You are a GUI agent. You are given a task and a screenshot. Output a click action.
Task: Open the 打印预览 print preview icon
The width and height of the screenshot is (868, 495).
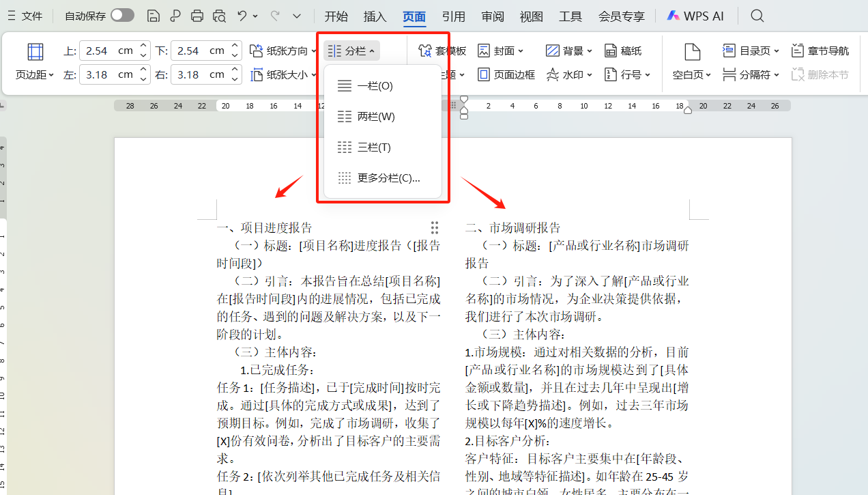tap(218, 15)
